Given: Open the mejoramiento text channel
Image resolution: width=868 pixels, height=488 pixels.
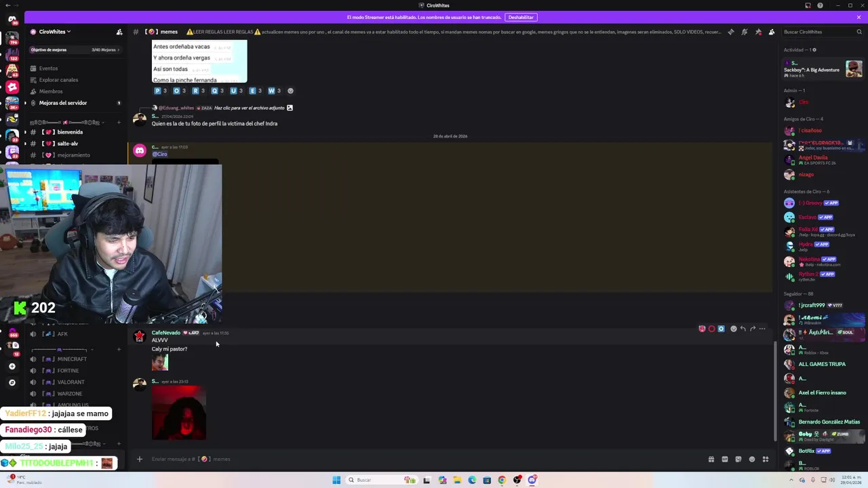Looking at the screenshot, I should click(75, 155).
